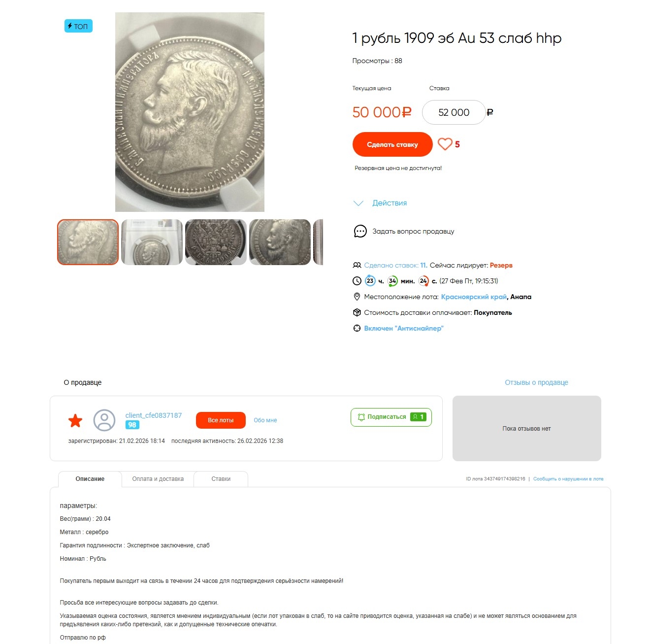The width and height of the screenshot is (651, 644).
Task: Open the Отзывы о продавце link
Action: pos(536,382)
